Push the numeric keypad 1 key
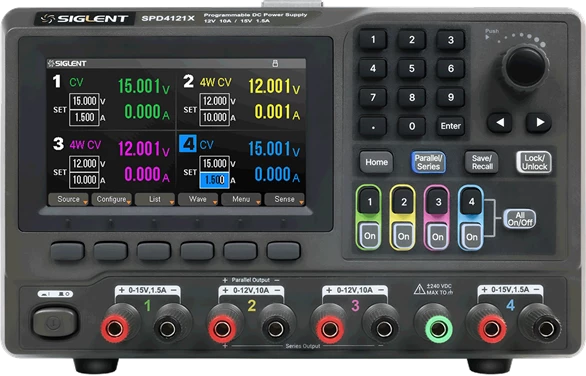 pyautogui.click(x=373, y=40)
